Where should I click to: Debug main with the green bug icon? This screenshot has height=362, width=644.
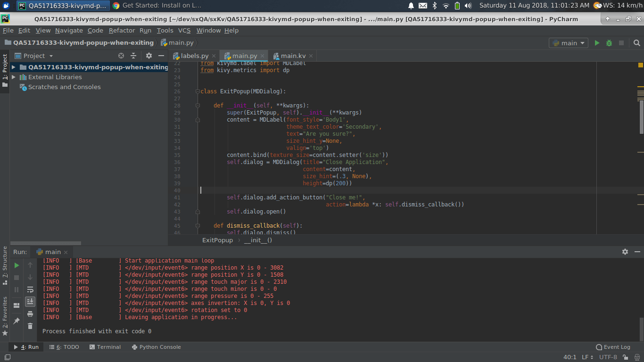pyautogui.click(x=609, y=43)
